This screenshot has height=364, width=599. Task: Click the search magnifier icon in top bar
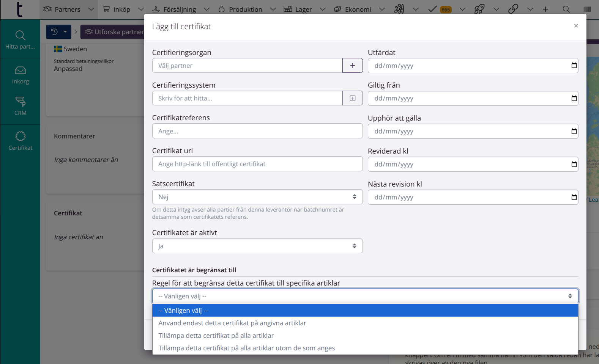[566, 9]
